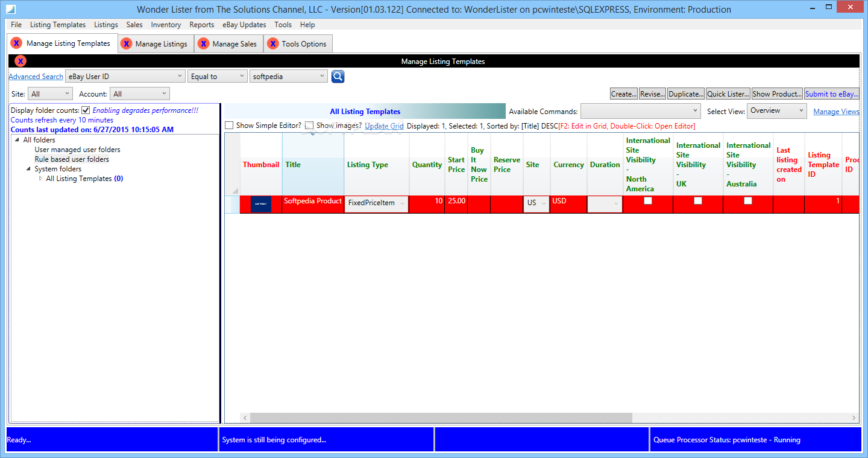The width and height of the screenshot is (868, 458).
Task: Close the Manage Listings tab with its X icon
Action: (126, 43)
